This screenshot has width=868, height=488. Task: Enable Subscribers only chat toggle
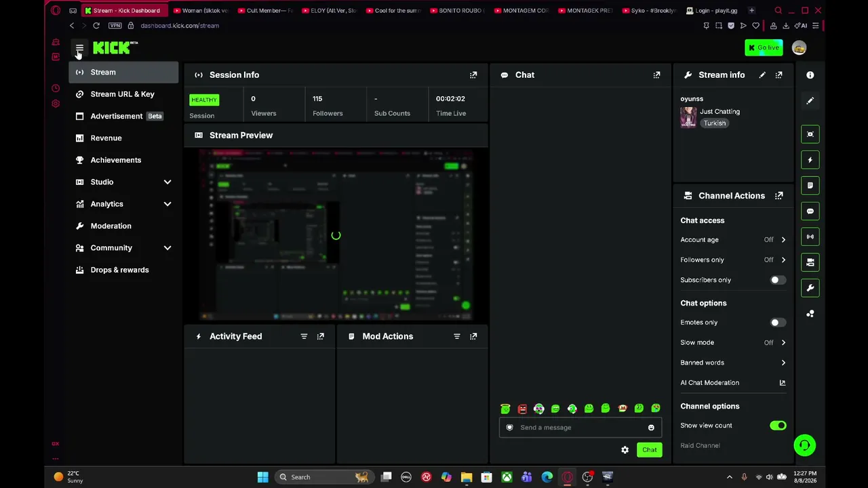[778, 280]
